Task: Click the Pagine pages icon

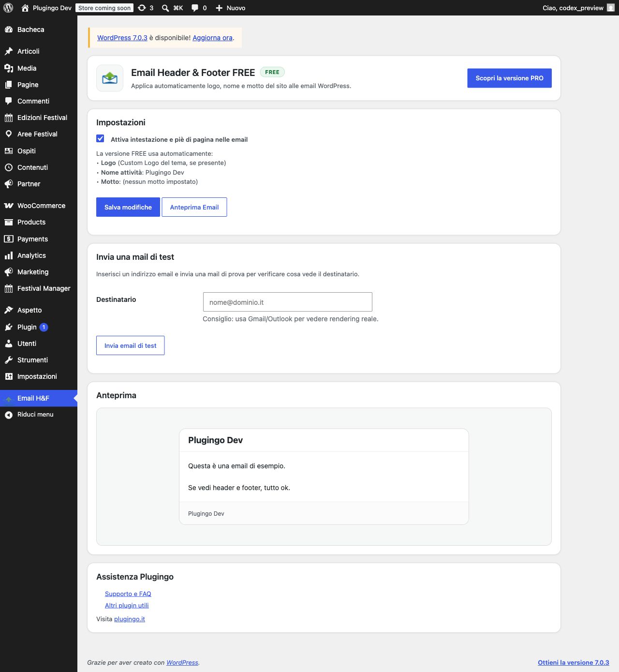Action: 9,85
